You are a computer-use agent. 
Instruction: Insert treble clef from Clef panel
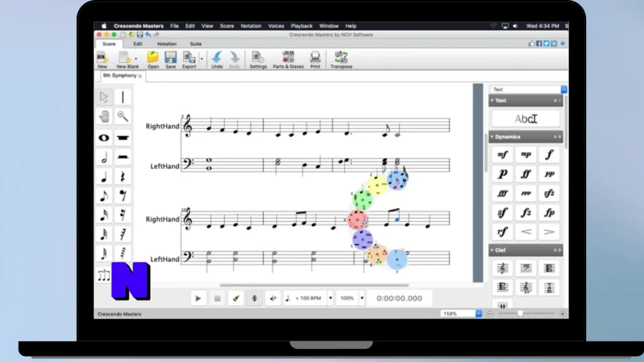click(502, 268)
